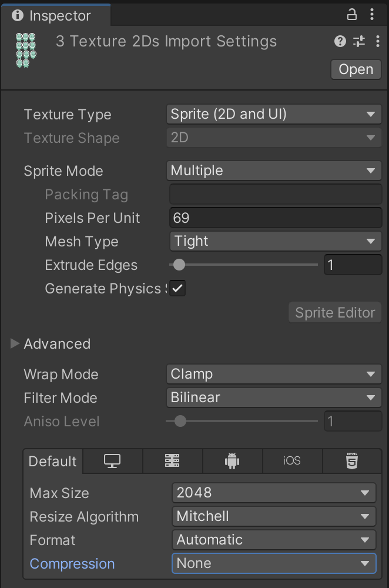Select the Android platform override tab
The image size is (389, 588).
point(232,462)
